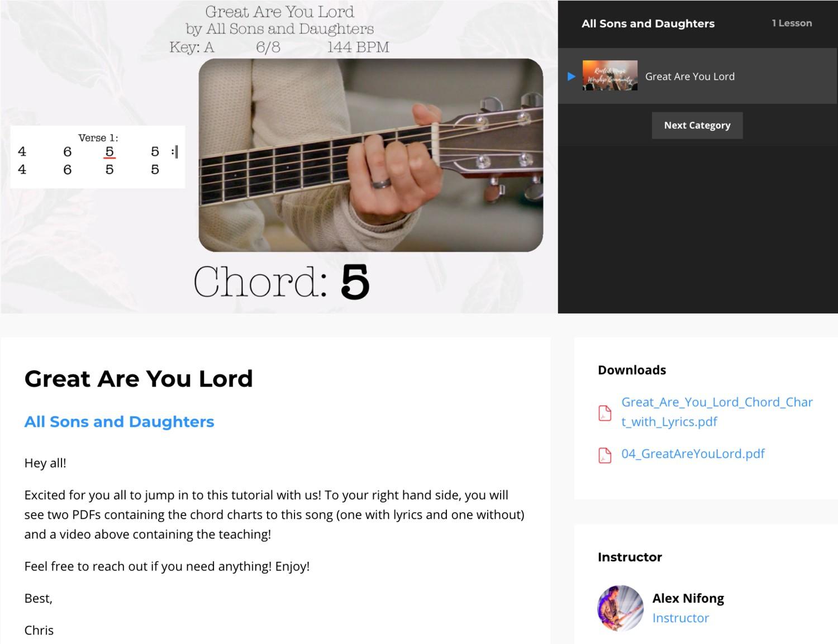Image resolution: width=838 pixels, height=644 pixels.
Task: Click the underlined 5 chord in Verse 1
Action: pos(109,152)
